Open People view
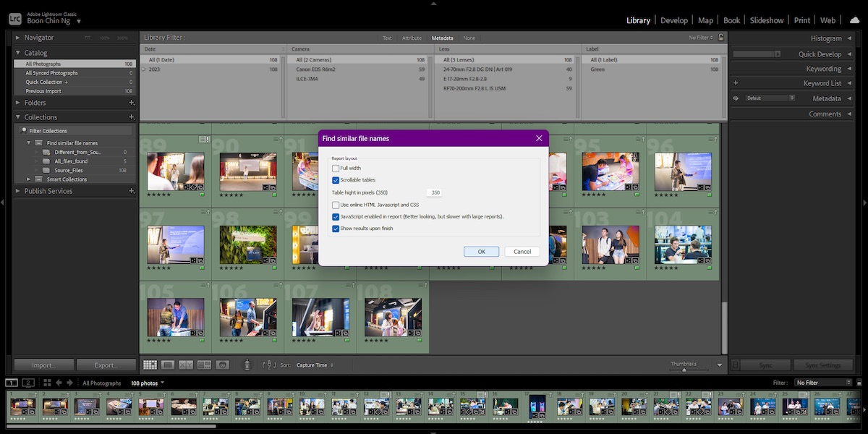 point(222,365)
